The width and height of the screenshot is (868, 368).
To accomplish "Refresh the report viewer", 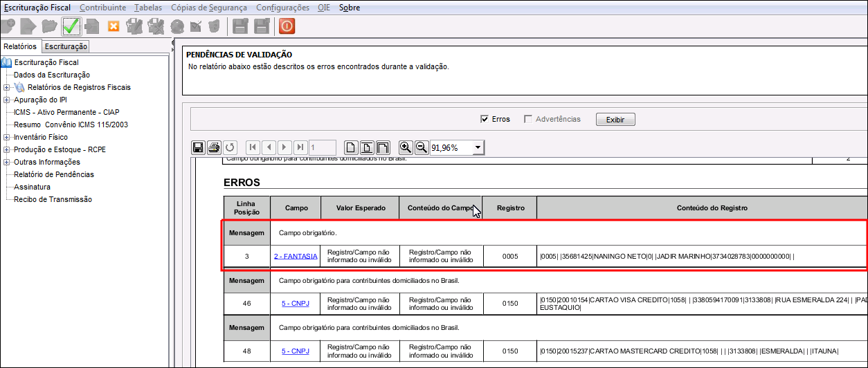I will [x=230, y=147].
